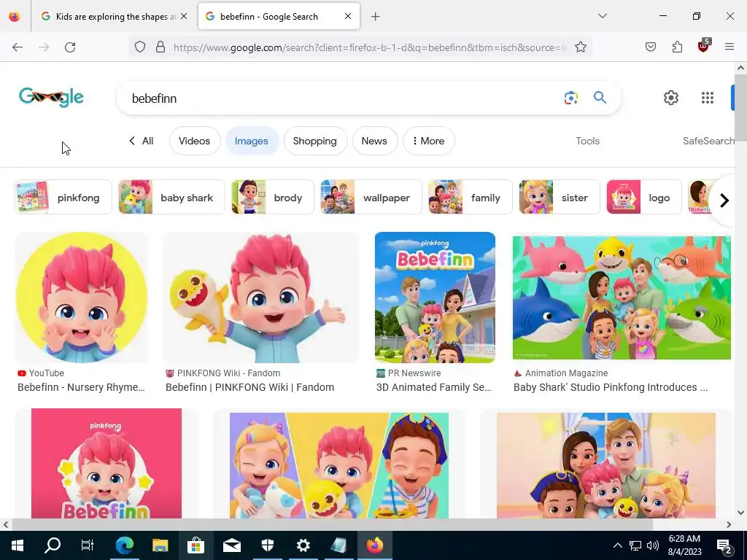Open 'Baby Shark' Studio Pinkfong Introduces' link
Viewport: 747px width, 560px height.
[611, 387]
